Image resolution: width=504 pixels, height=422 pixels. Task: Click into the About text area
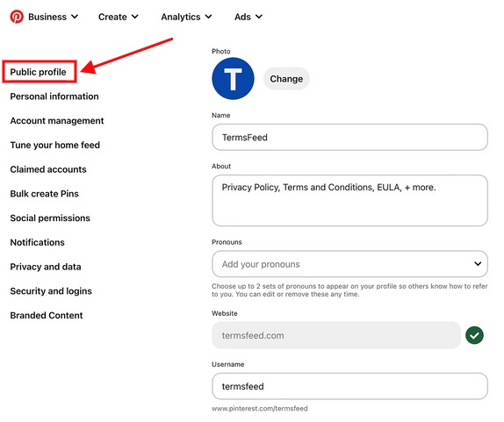click(x=349, y=200)
